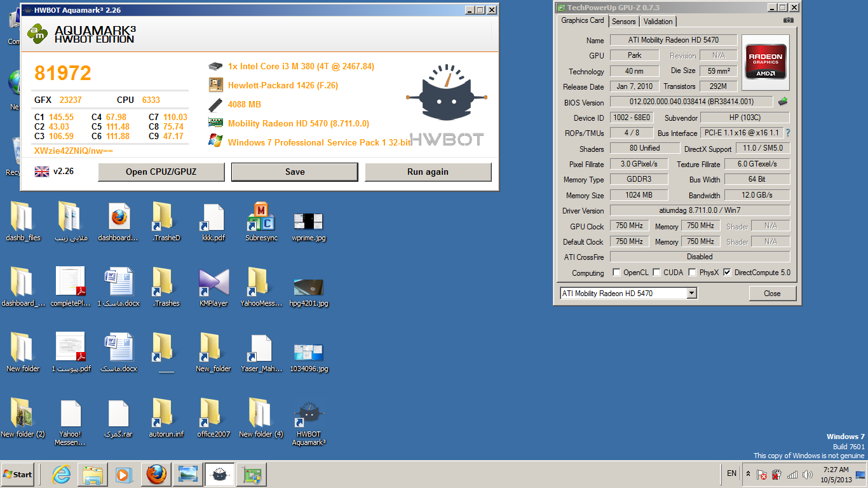Click the Open CPUZ/GPUZ button
Viewport: 868px width, 488px height.
coord(161,172)
